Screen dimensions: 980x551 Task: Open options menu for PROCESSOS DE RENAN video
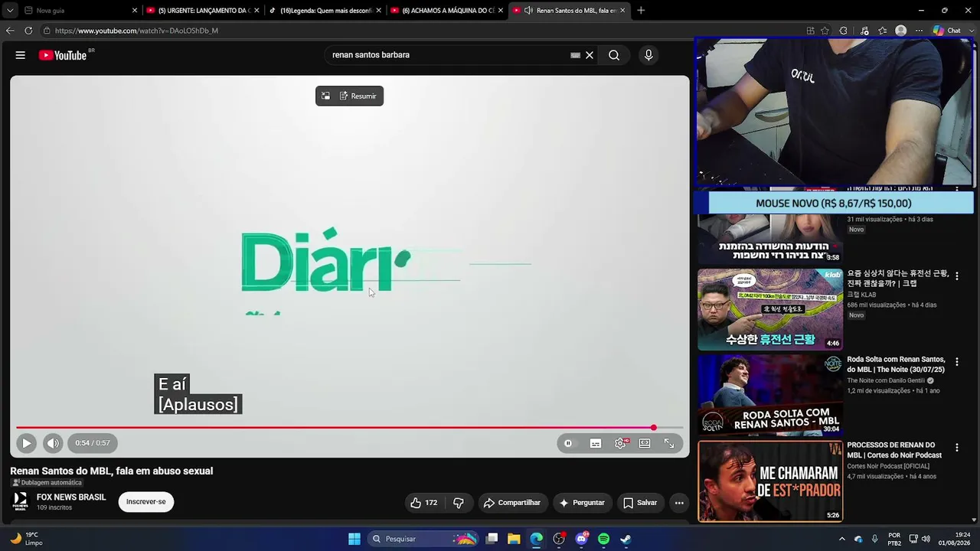tap(956, 447)
